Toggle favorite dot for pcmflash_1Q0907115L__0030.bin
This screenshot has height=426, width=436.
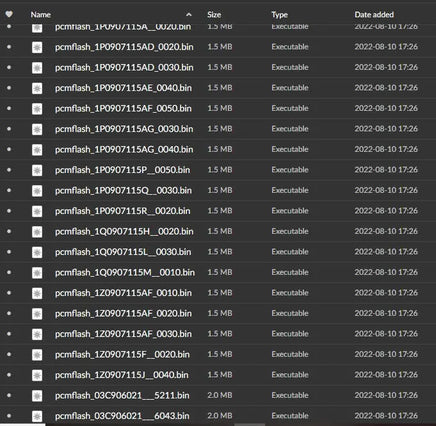click(x=9, y=252)
